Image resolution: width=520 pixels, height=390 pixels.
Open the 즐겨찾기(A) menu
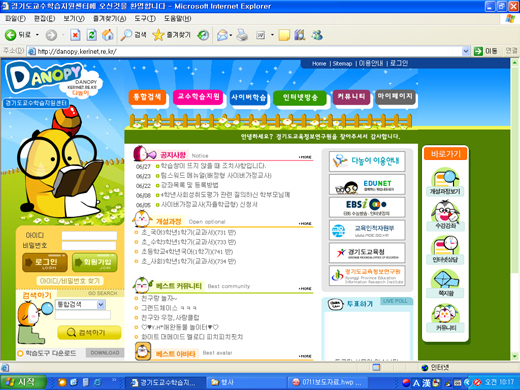tap(109, 19)
